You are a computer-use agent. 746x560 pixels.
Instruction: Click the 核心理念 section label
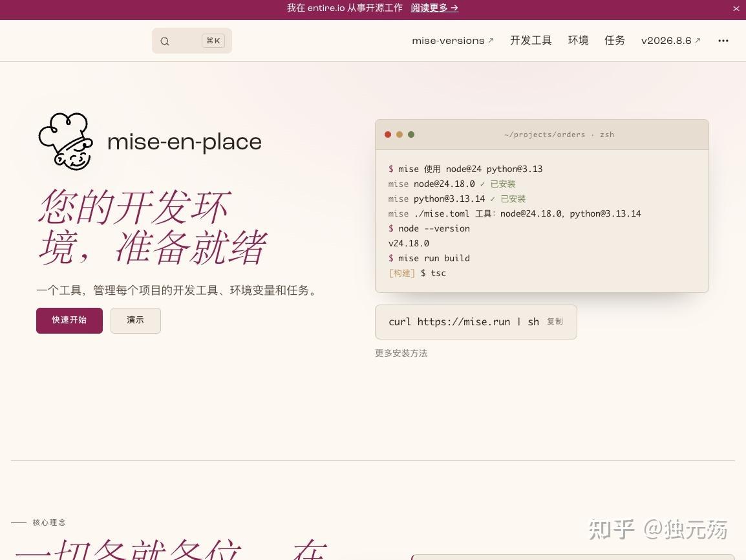point(49,522)
